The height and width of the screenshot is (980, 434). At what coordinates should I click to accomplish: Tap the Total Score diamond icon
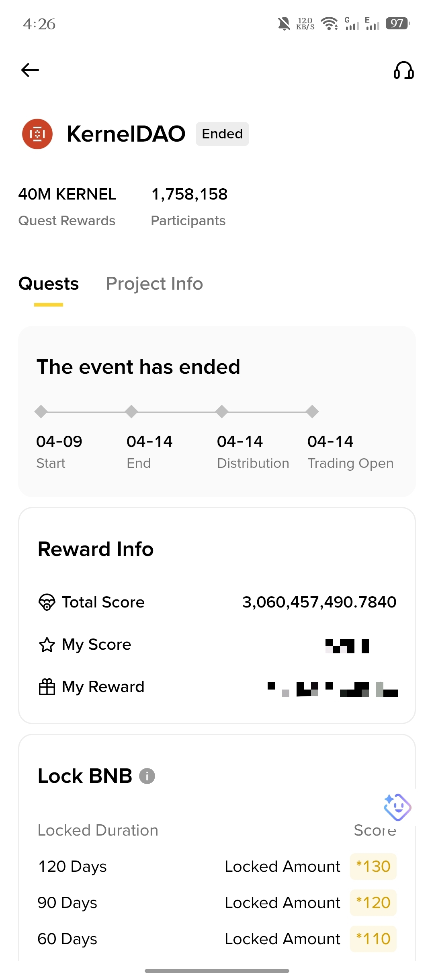[47, 602]
